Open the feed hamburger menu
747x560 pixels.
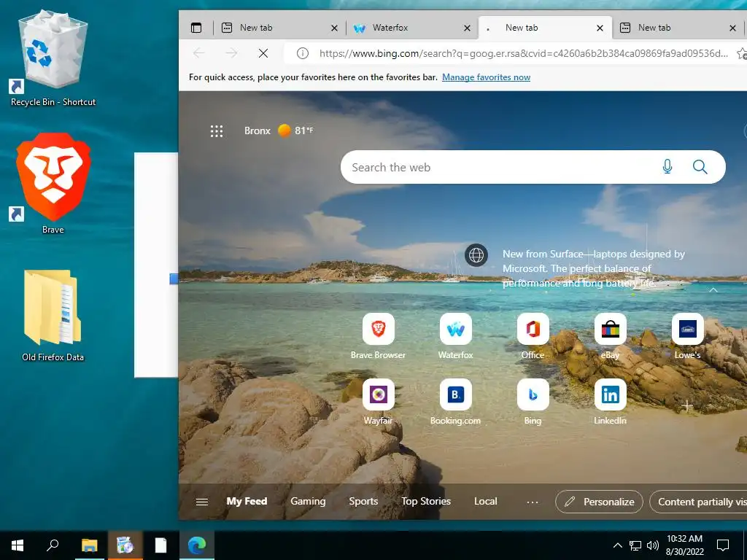202,502
